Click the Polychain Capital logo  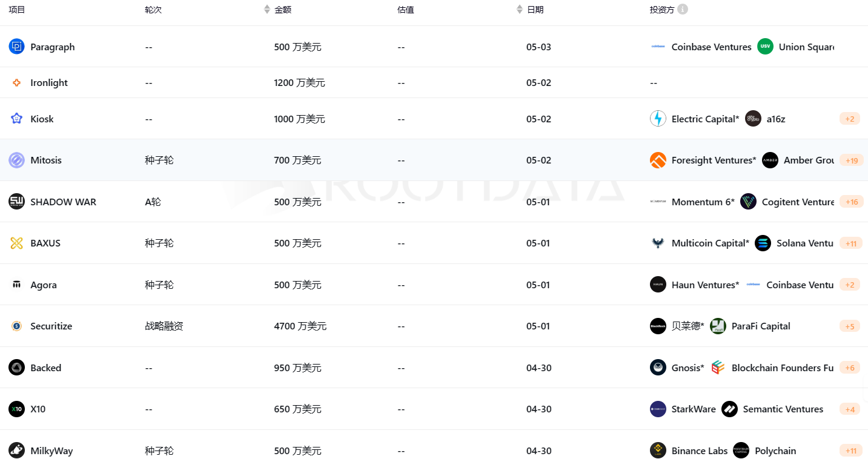coord(741,451)
